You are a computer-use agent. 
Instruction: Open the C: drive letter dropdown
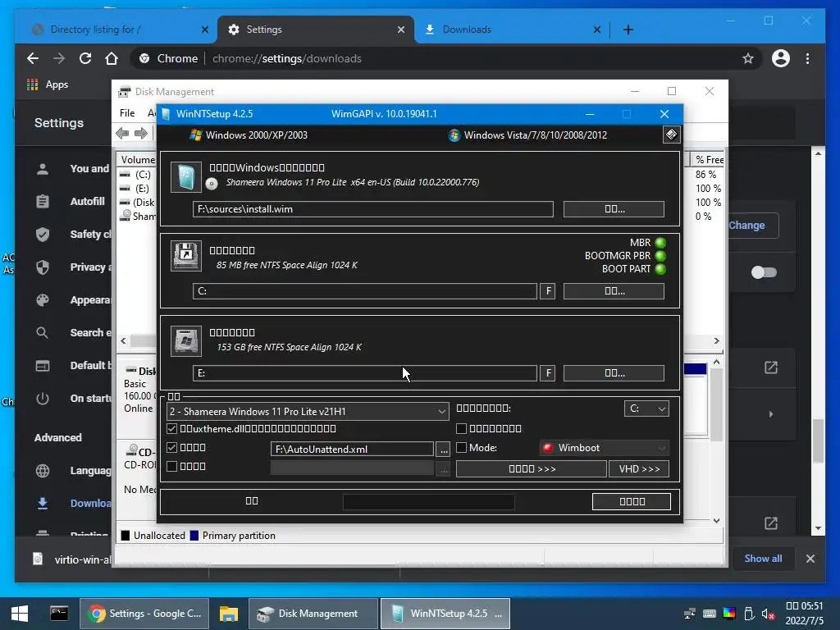[x=646, y=409]
